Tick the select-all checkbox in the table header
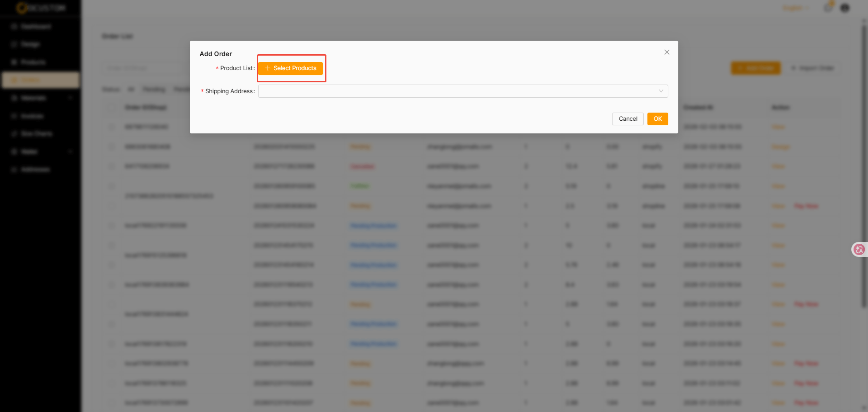This screenshot has height=412, width=868. pyautogui.click(x=111, y=108)
